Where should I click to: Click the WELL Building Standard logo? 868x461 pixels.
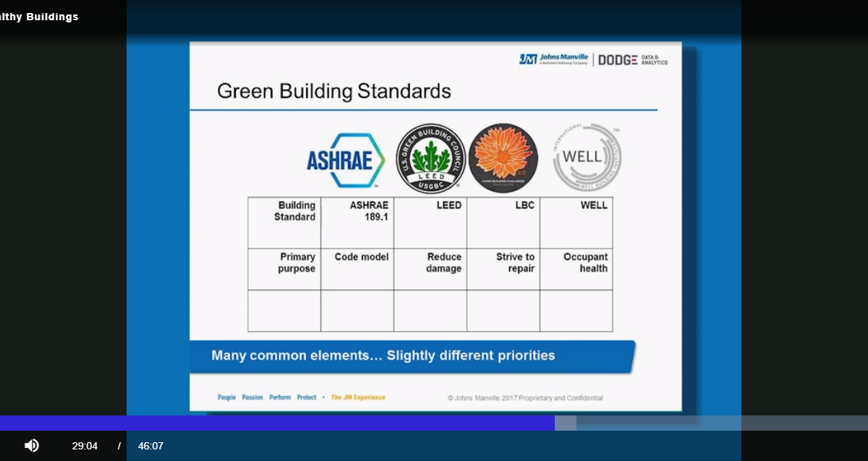tap(587, 158)
